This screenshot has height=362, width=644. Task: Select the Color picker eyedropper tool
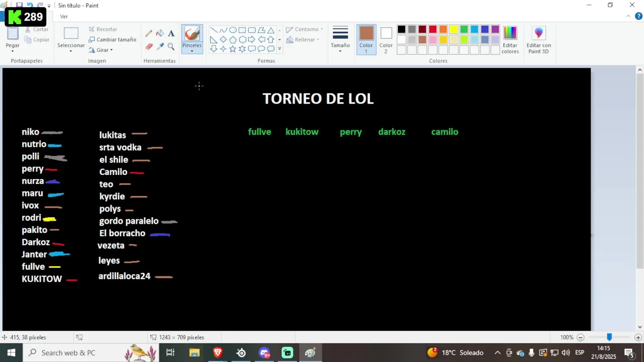coord(160,46)
